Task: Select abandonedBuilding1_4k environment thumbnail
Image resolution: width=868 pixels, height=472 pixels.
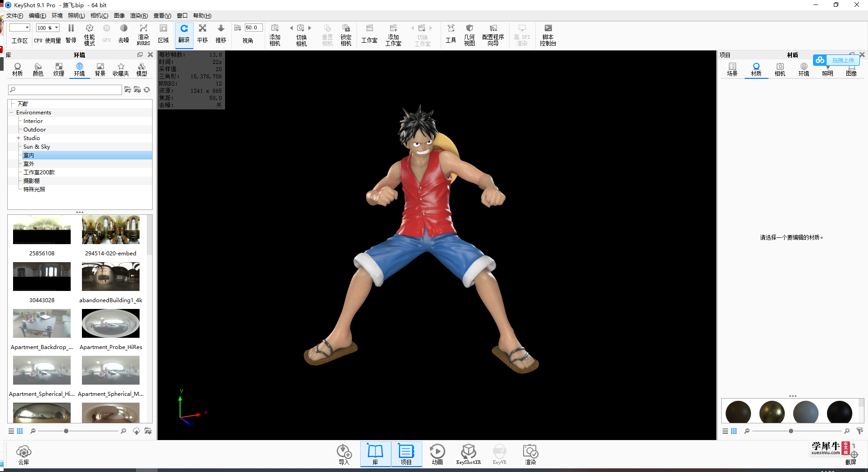Action: 111,277
